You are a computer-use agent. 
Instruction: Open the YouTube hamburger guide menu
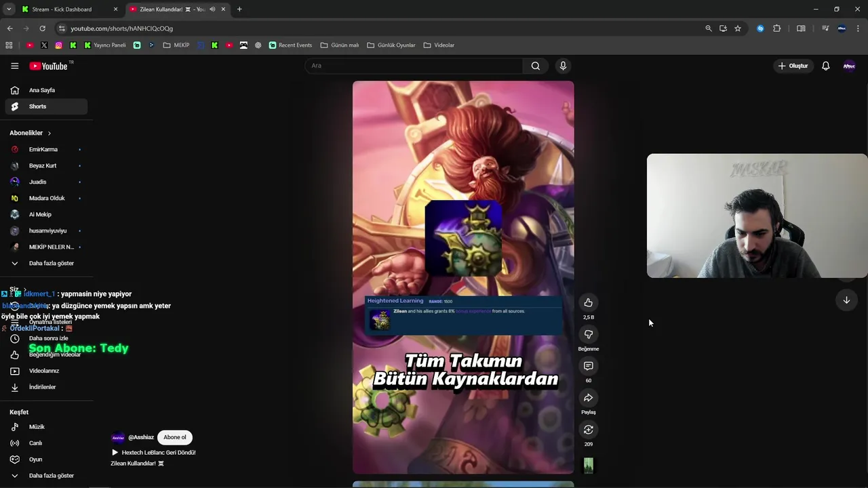click(14, 66)
